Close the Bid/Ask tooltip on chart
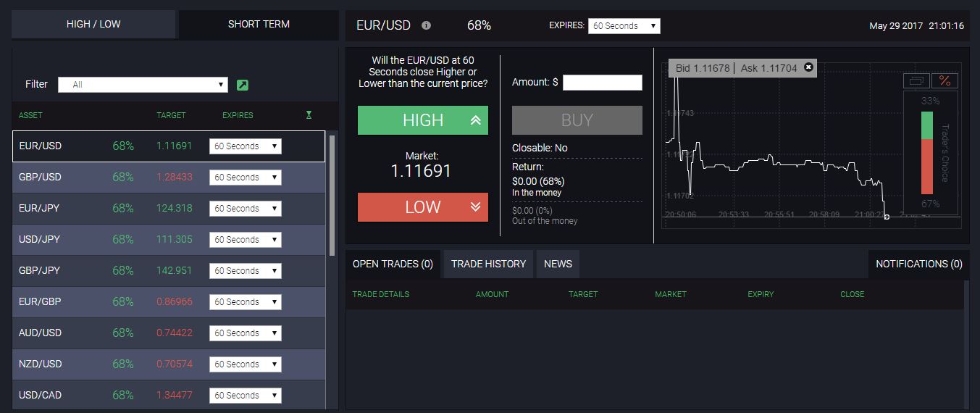 (x=808, y=67)
